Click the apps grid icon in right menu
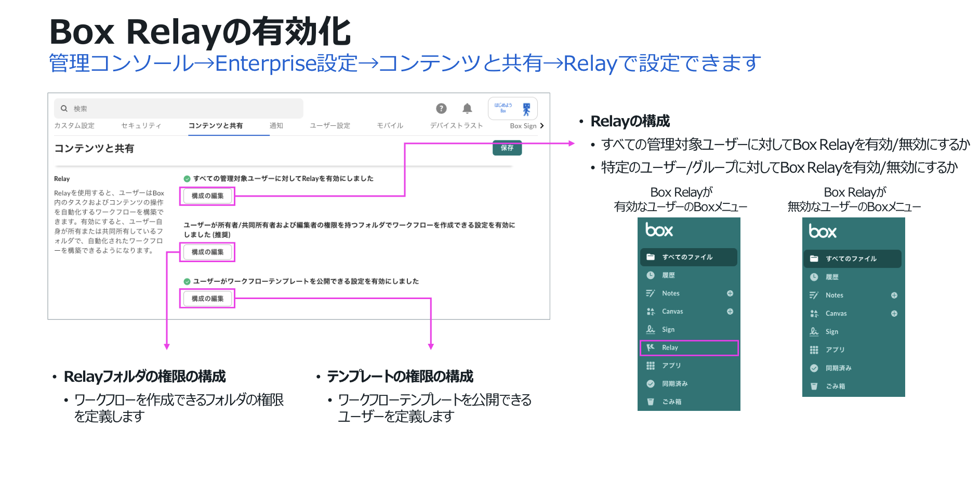Image resolution: width=980 pixels, height=491 pixels. 814,350
